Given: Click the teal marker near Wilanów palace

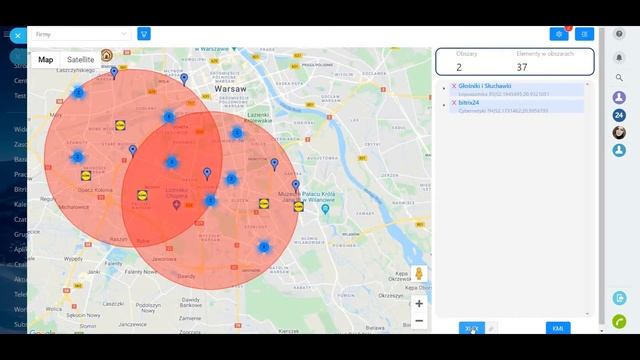Looking at the screenshot, I should tap(325, 209).
